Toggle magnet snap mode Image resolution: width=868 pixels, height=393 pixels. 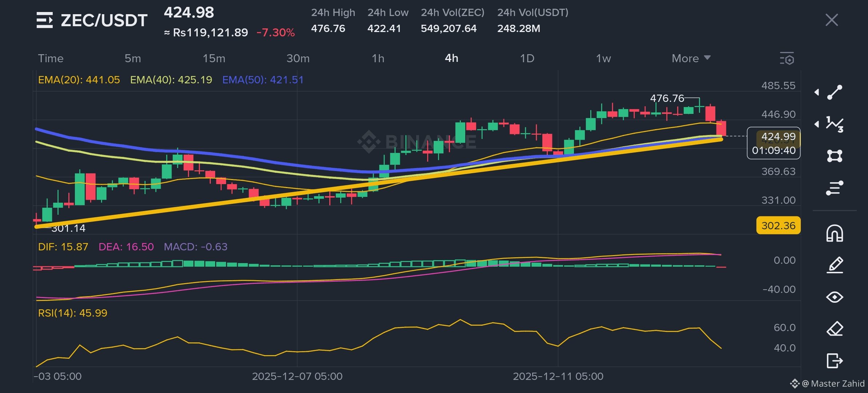[x=835, y=233]
